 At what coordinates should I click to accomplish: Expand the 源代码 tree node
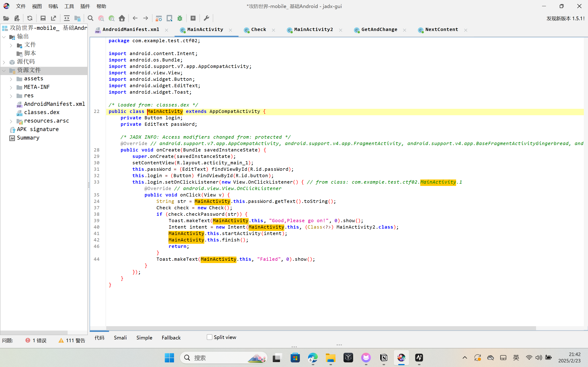coord(4,62)
